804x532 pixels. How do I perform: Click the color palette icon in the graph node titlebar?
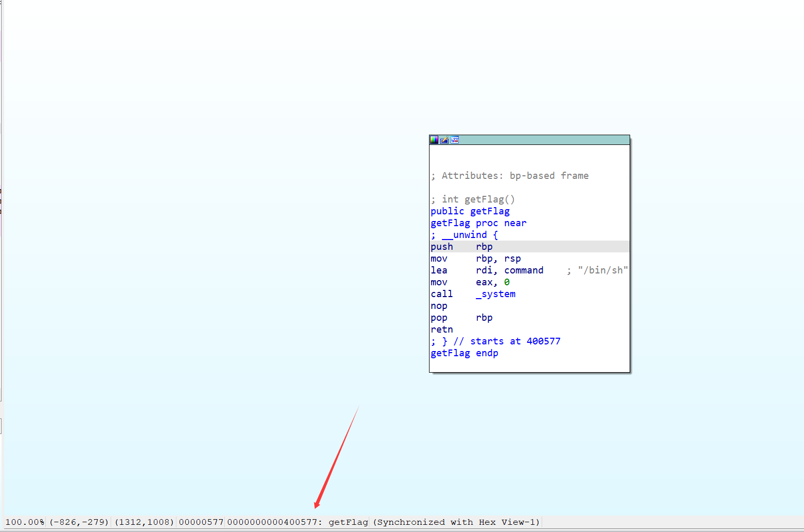(x=434, y=139)
